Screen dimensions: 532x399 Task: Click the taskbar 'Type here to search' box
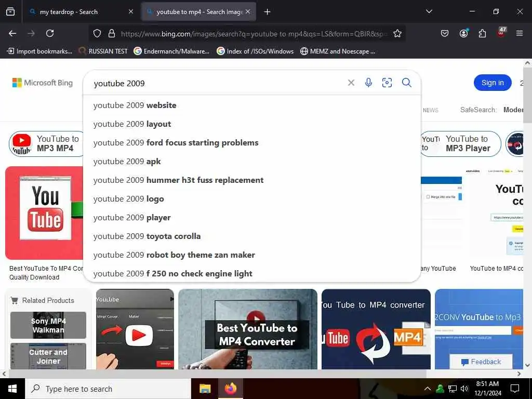[108, 389]
